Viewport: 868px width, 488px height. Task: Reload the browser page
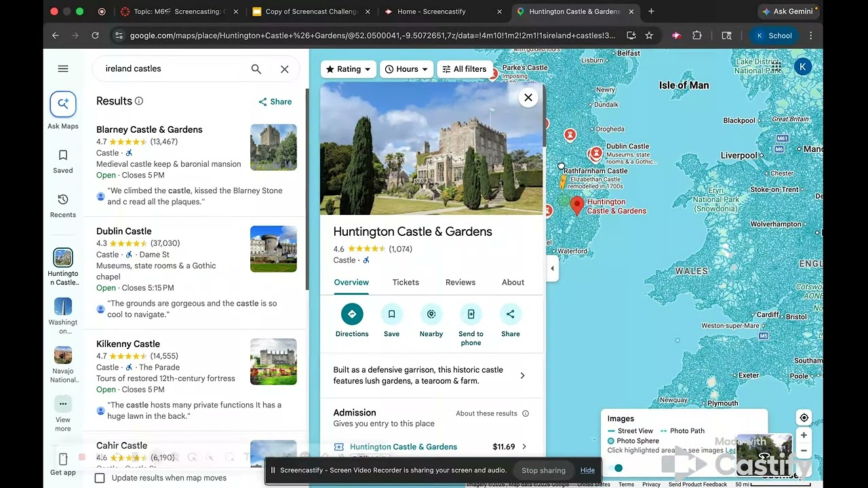pyautogui.click(x=95, y=36)
